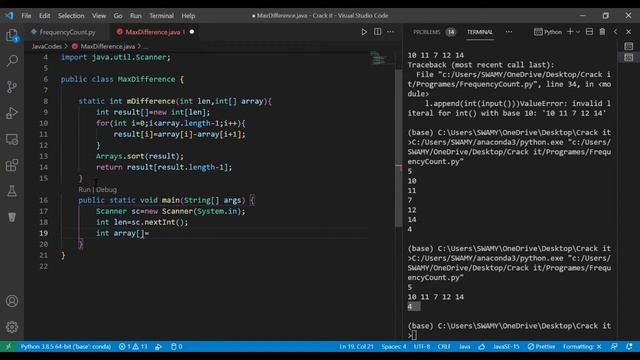This screenshot has width=640, height=360.
Task: Run the Java file with play button
Action: coord(364,32)
